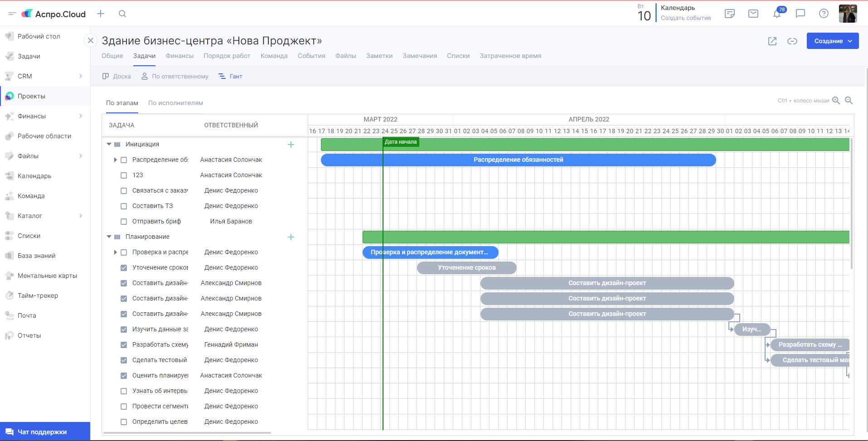Open the notifications bell icon

tap(777, 14)
